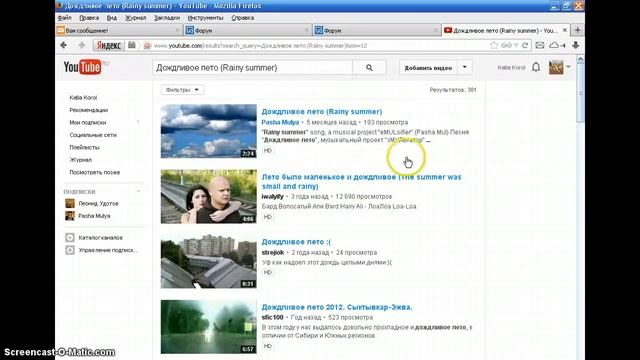Open the strejiok channel link
This screenshot has height=360, width=640.
click(x=273, y=252)
